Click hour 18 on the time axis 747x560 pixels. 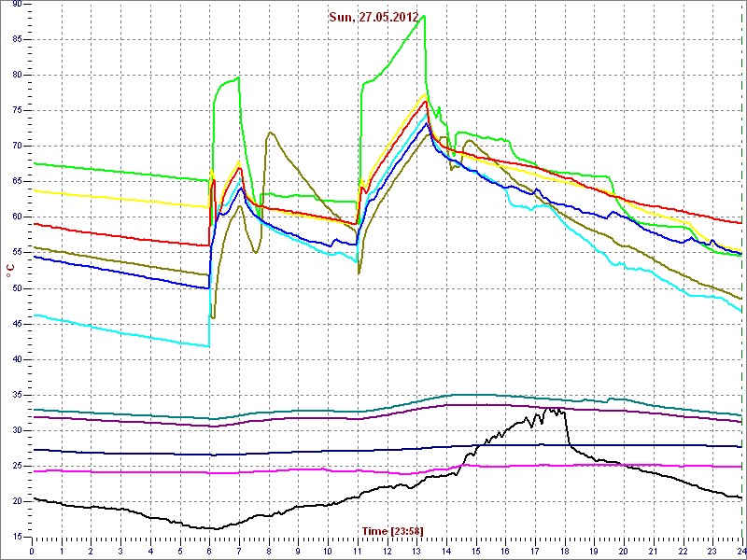[x=565, y=552]
